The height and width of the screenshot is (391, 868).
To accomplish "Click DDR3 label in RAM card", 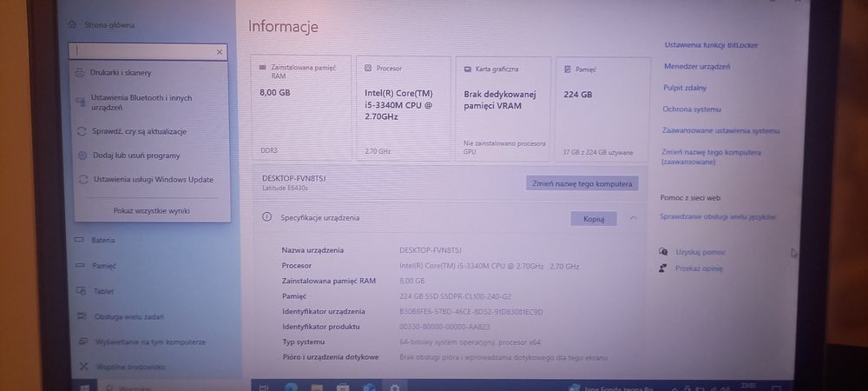I will pyautogui.click(x=269, y=150).
